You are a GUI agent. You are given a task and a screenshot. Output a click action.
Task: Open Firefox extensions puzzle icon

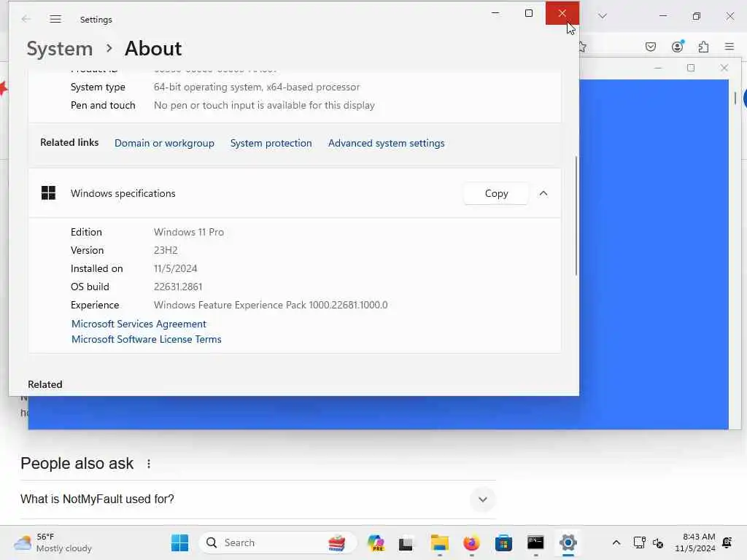(x=704, y=47)
